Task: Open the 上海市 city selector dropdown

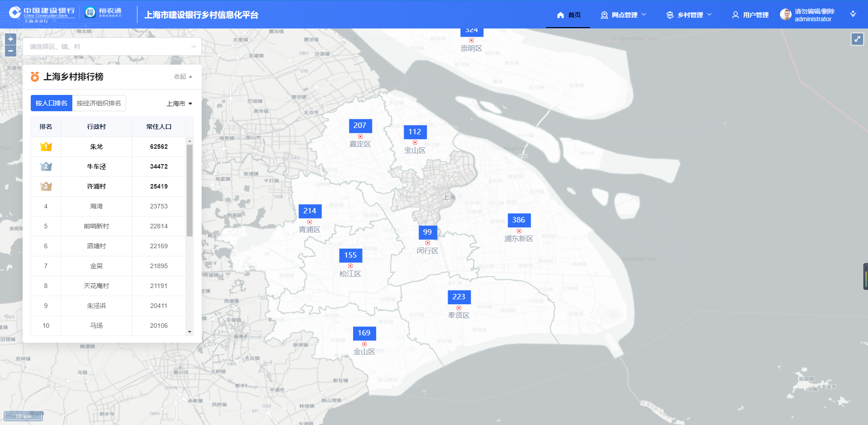Action: click(179, 104)
